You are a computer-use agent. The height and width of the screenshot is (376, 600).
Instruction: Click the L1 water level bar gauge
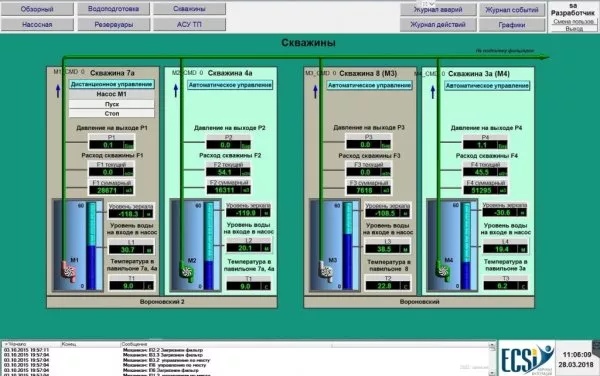[91, 246]
